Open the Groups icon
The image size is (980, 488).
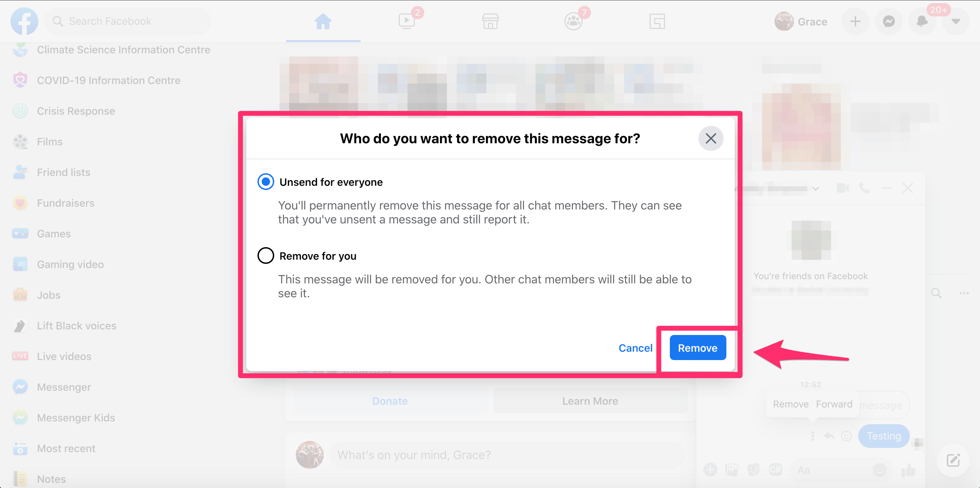(x=573, y=21)
